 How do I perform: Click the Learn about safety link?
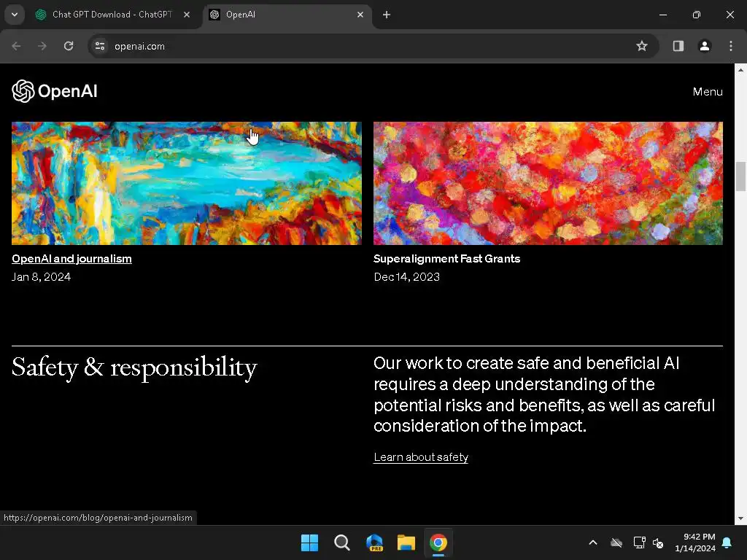click(x=421, y=457)
